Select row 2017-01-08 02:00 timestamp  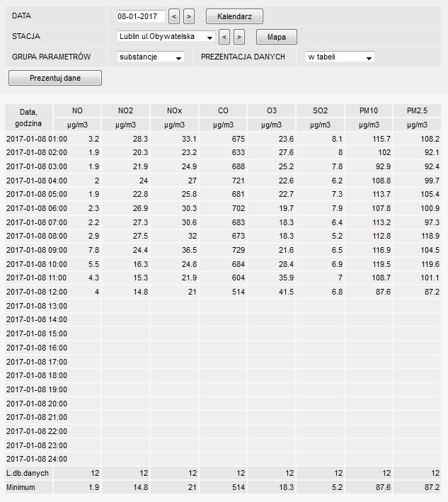click(x=37, y=152)
